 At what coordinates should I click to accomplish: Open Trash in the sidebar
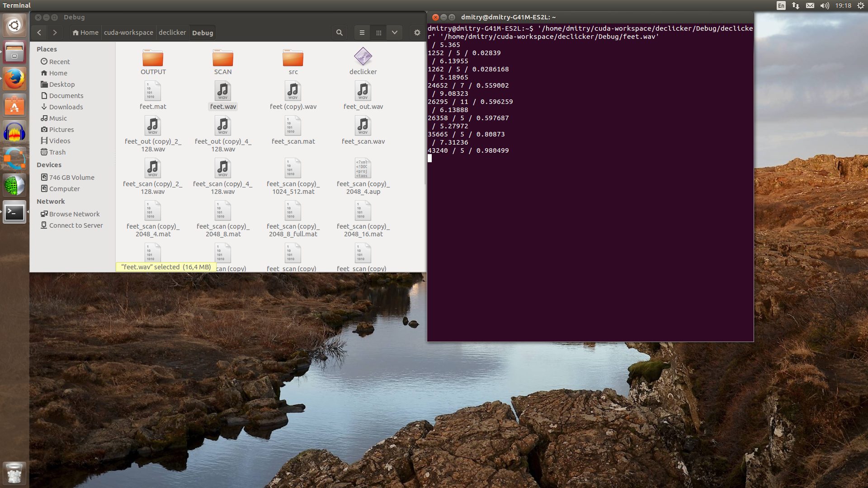[57, 152]
